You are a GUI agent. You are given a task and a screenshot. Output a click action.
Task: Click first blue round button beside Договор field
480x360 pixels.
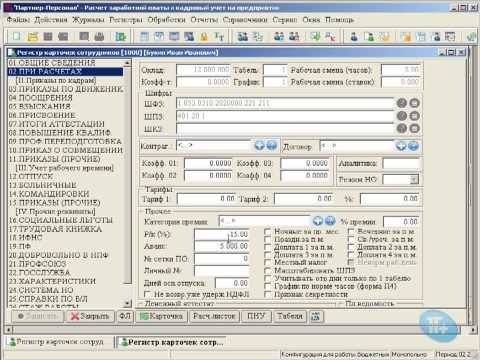pos(401,146)
